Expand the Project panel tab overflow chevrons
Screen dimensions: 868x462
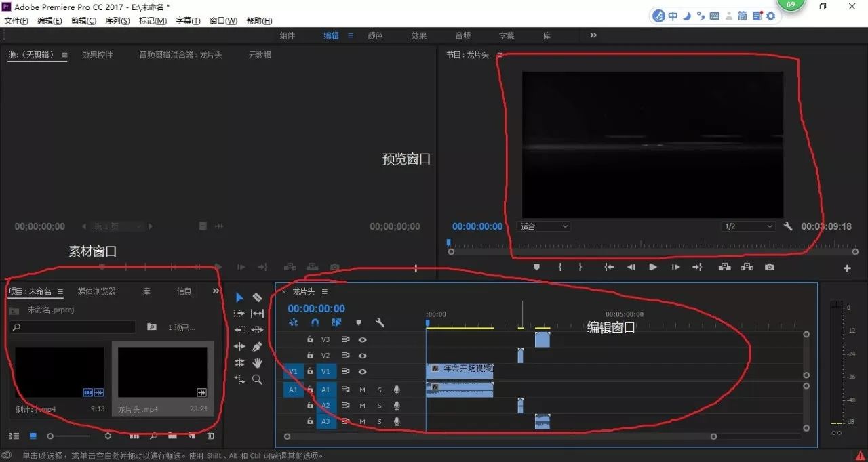click(216, 291)
